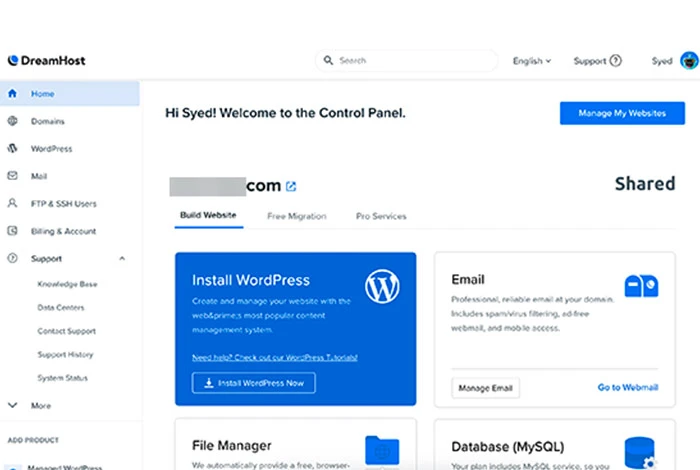Click the Email mailbox icon

[641, 286]
